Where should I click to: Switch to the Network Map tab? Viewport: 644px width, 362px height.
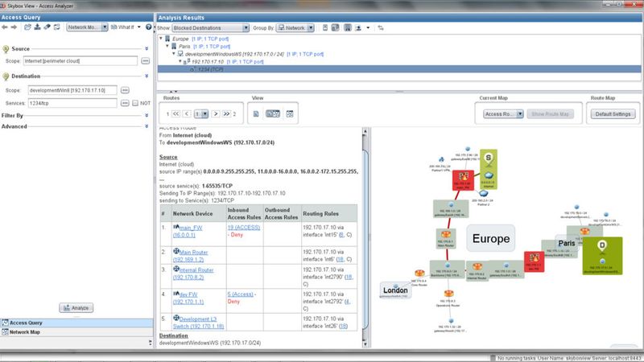click(76, 332)
